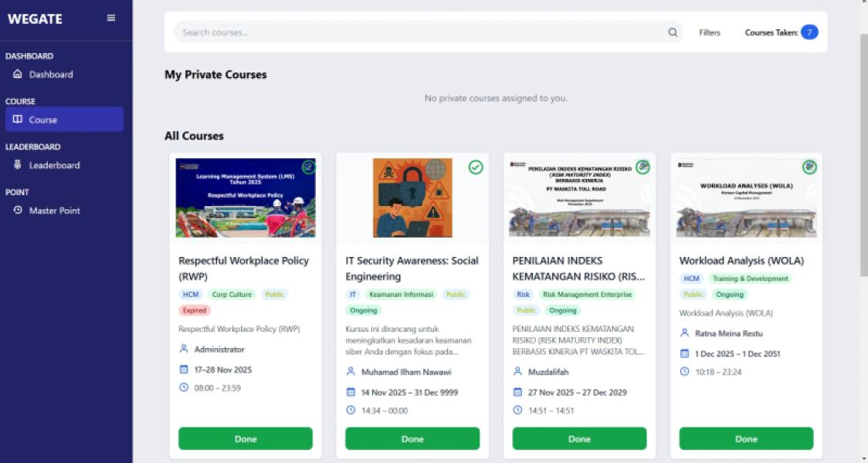This screenshot has width=868, height=463.
Task: Click the Course book icon
Action: tap(18, 120)
